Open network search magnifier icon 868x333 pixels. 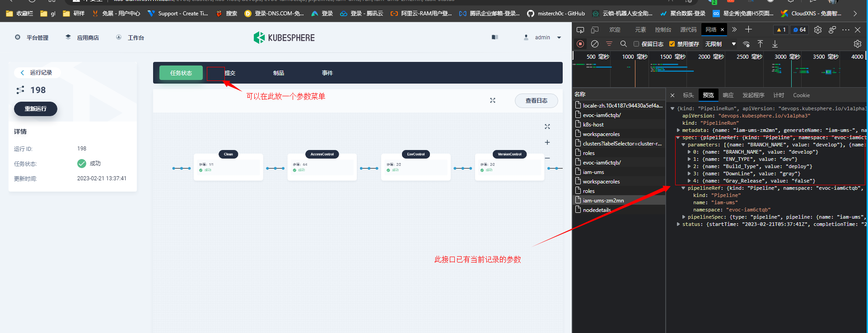tap(624, 44)
